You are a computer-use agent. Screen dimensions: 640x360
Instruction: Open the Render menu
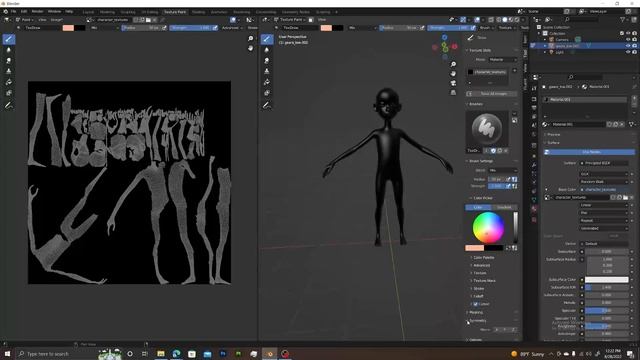(37, 11)
